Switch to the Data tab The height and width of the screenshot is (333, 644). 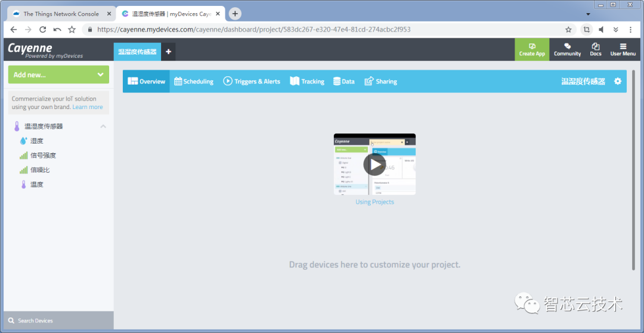pyautogui.click(x=344, y=81)
